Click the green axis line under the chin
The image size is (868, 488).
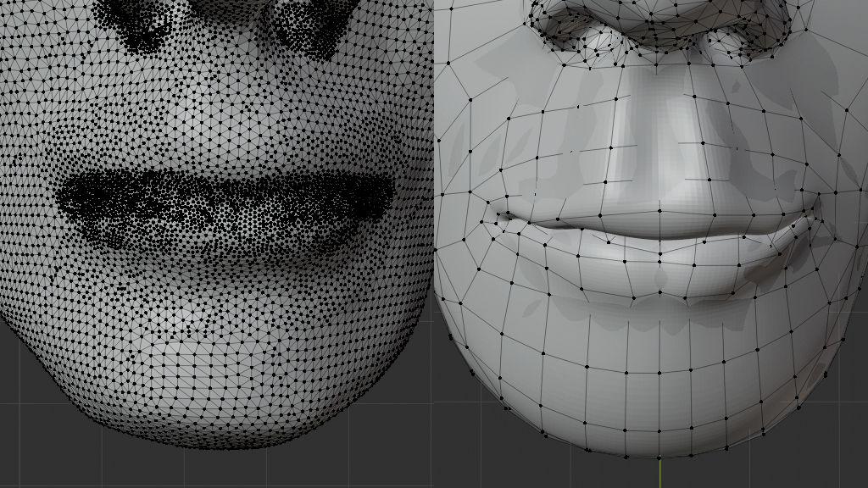[x=659, y=473]
